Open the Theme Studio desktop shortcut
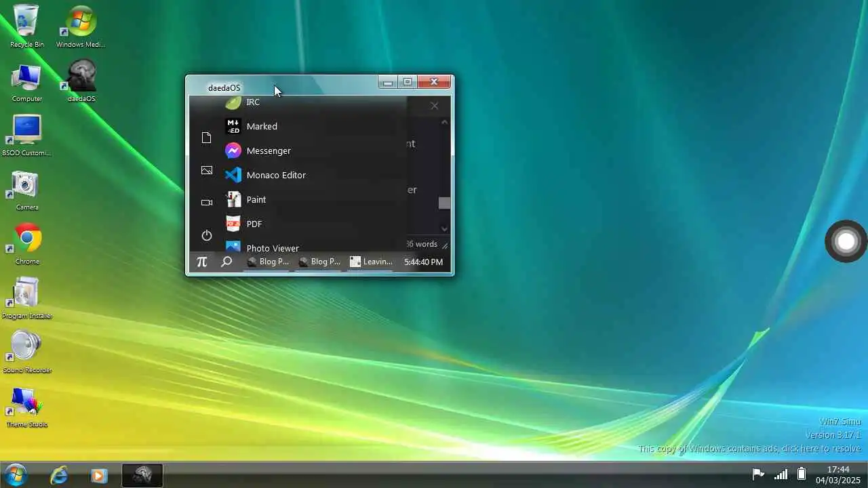Screen dimensions: 868x488 [26, 407]
